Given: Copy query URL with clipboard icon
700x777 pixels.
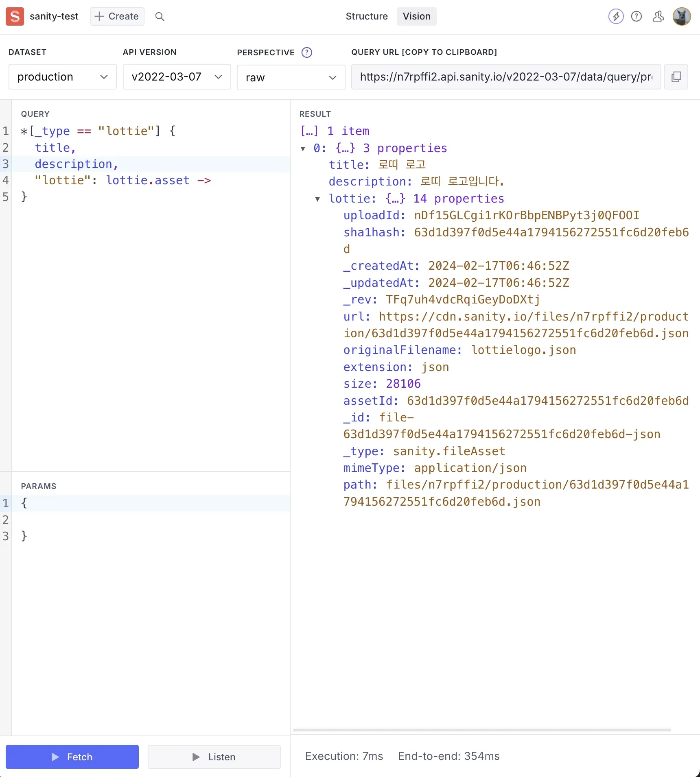Looking at the screenshot, I should pos(676,76).
